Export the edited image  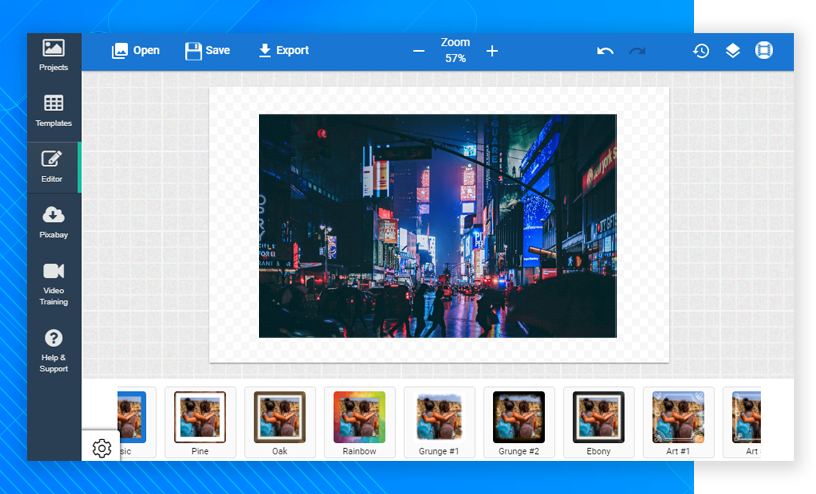pyautogui.click(x=284, y=50)
